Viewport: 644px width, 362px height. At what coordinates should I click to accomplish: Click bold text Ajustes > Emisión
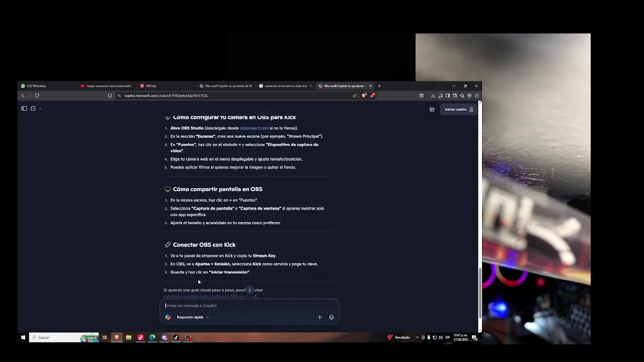coord(212,264)
